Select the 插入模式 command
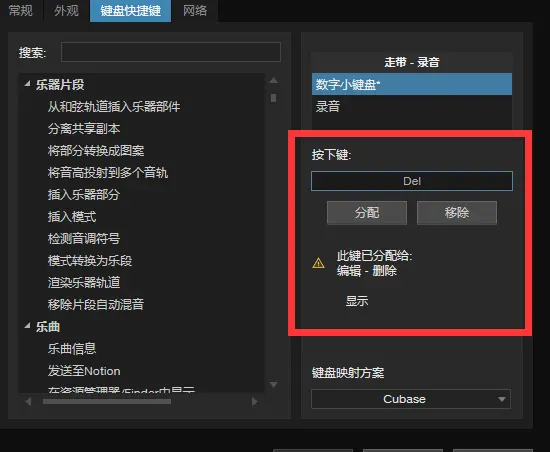The width and height of the screenshot is (550, 452). coord(72,217)
